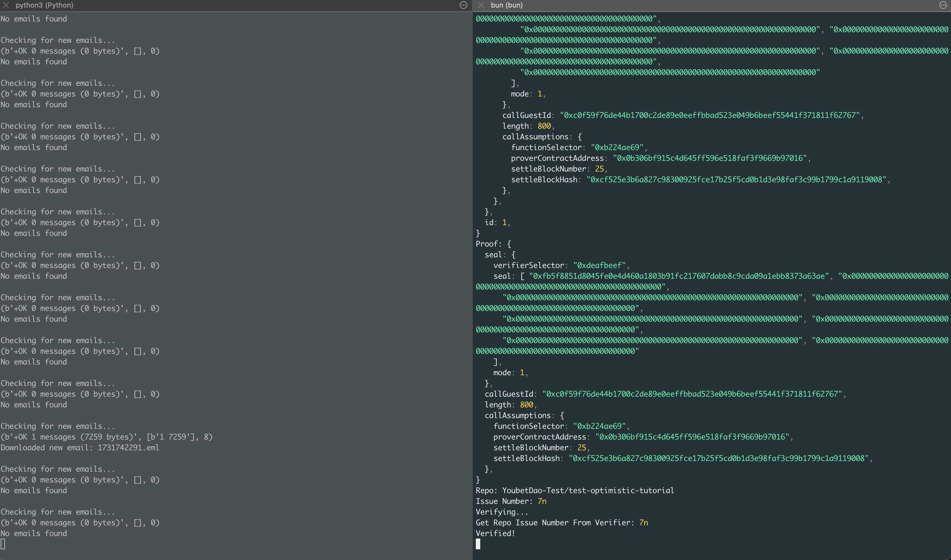Screen dimensions: 951x560
Task: Open the bun pane options menu icon
Action: (943, 5)
